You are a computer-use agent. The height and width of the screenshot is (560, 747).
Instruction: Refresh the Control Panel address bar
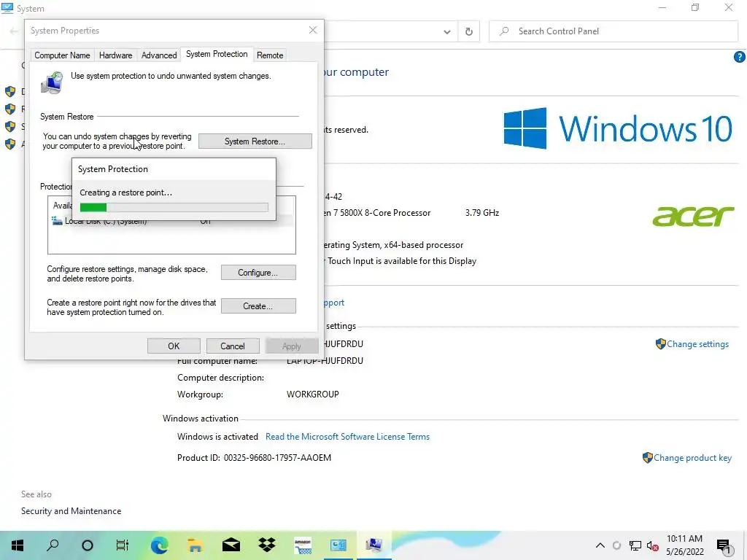469,31
